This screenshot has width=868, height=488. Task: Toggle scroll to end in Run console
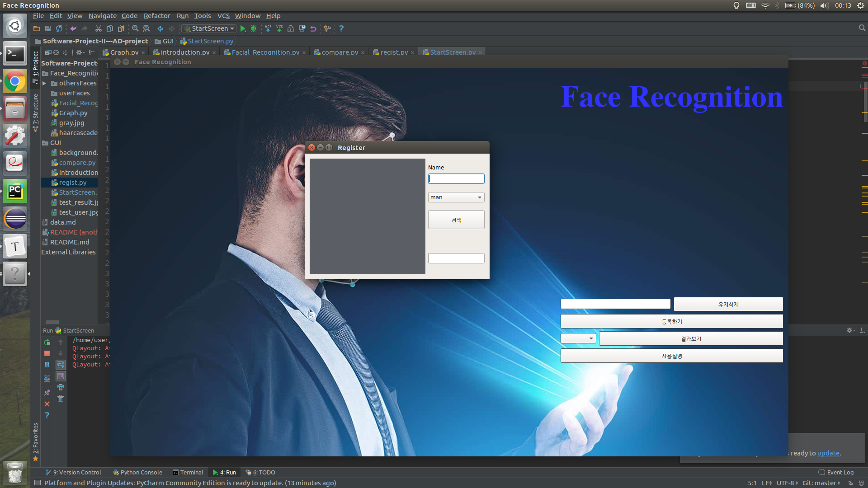pyautogui.click(x=61, y=376)
